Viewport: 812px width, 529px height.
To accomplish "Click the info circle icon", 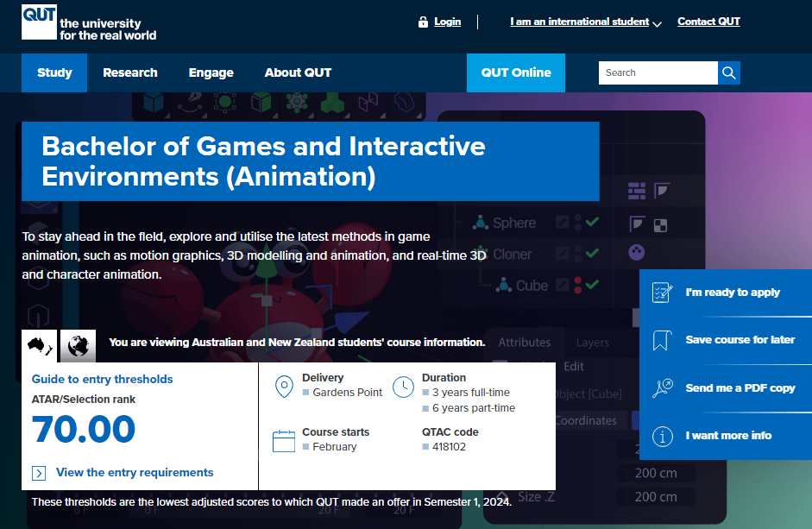I will 662,436.
